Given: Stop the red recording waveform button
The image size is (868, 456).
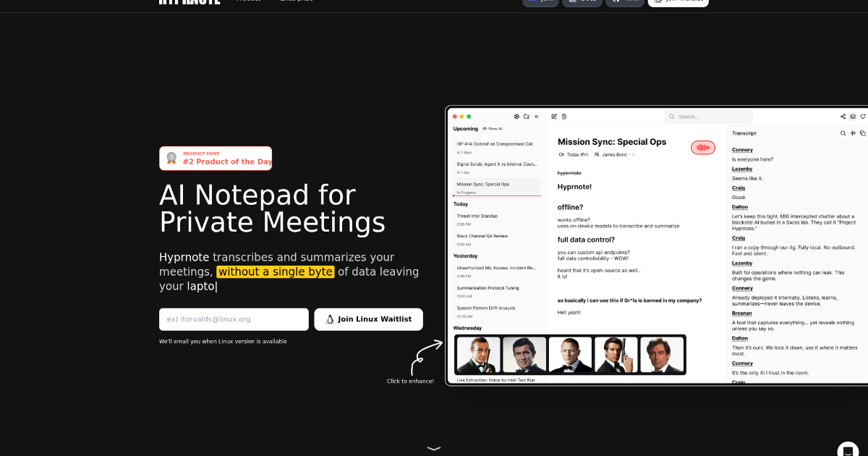Looking at the screenshot, I should (702, 147).
